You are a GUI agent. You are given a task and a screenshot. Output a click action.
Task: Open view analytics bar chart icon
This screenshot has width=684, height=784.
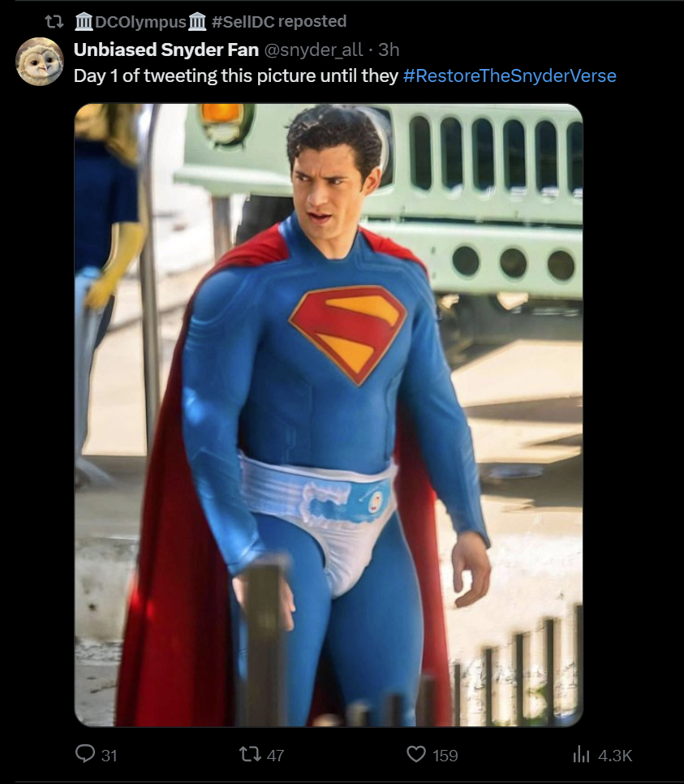(x=581, y=754)
